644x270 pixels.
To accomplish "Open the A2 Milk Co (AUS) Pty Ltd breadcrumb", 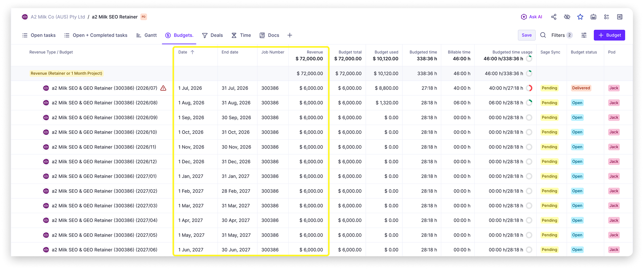I will pos(58,17).
